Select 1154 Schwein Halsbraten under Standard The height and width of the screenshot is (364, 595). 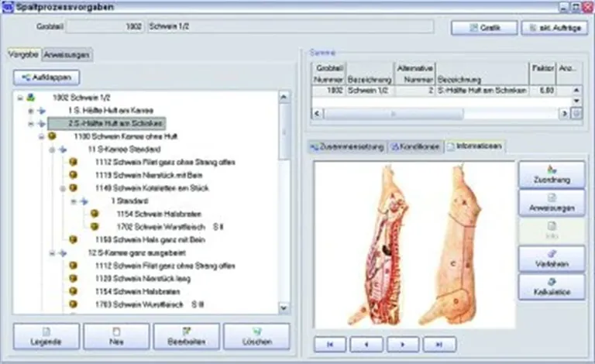coord(144,214)
